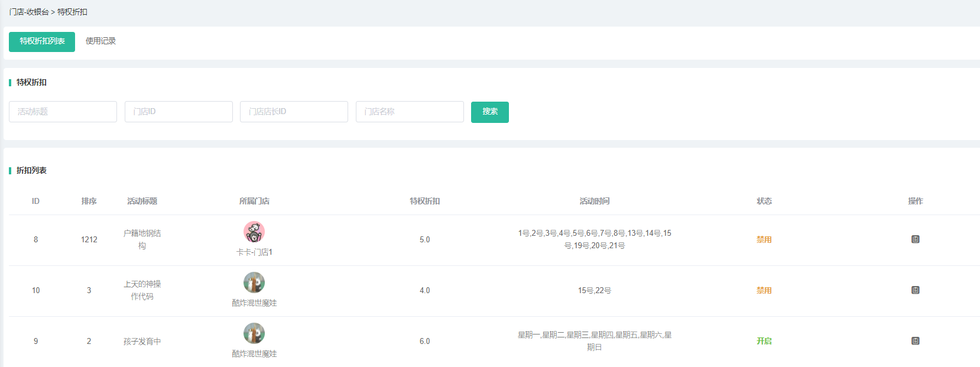Click the 开启 status for 孩子发育中
980x367 pixels.
pyautogui.click(x=764, y=341)
